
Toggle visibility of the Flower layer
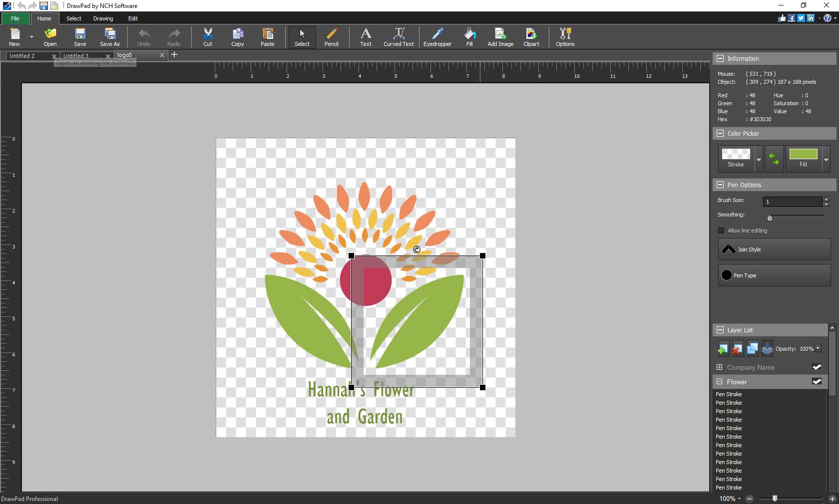pos(817,382)
